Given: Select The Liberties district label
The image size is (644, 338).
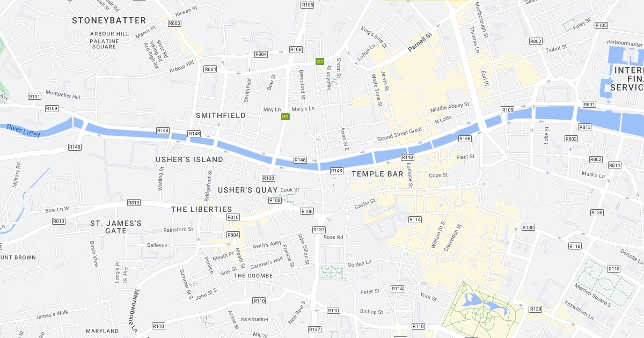Looking at the screenshot, I should pyautogui.click(x=202, y=209).
